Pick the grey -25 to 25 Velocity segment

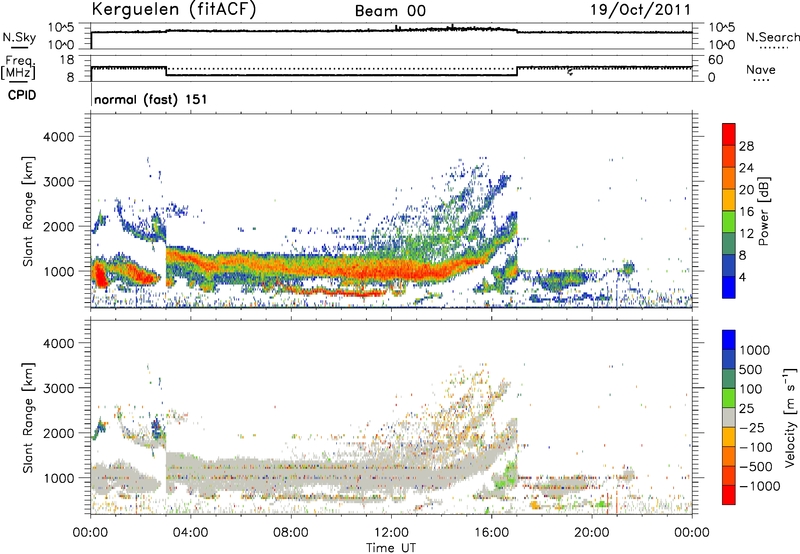coord(729,418)
